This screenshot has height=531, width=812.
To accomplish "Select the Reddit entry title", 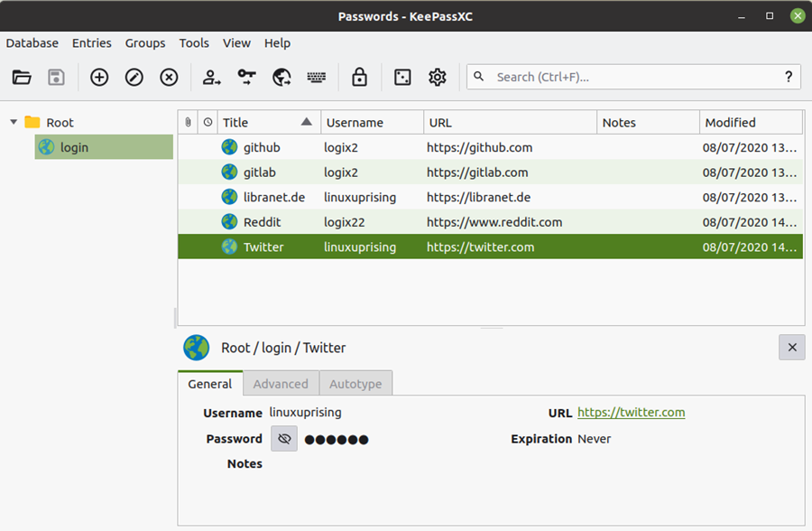I will 263,222.
